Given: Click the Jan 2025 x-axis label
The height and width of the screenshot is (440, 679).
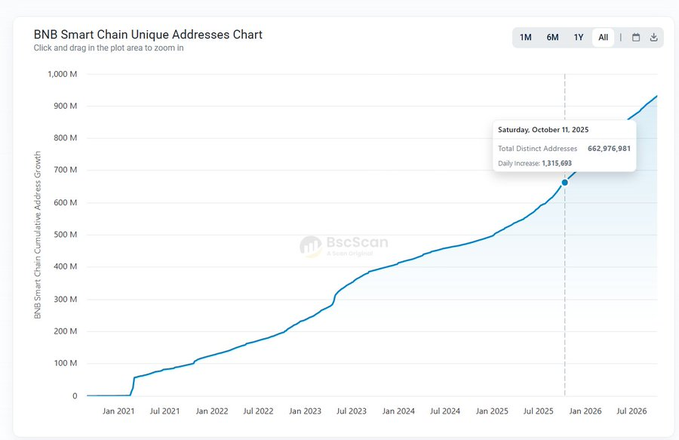Looking at the screenshot, I should [492, 411].
